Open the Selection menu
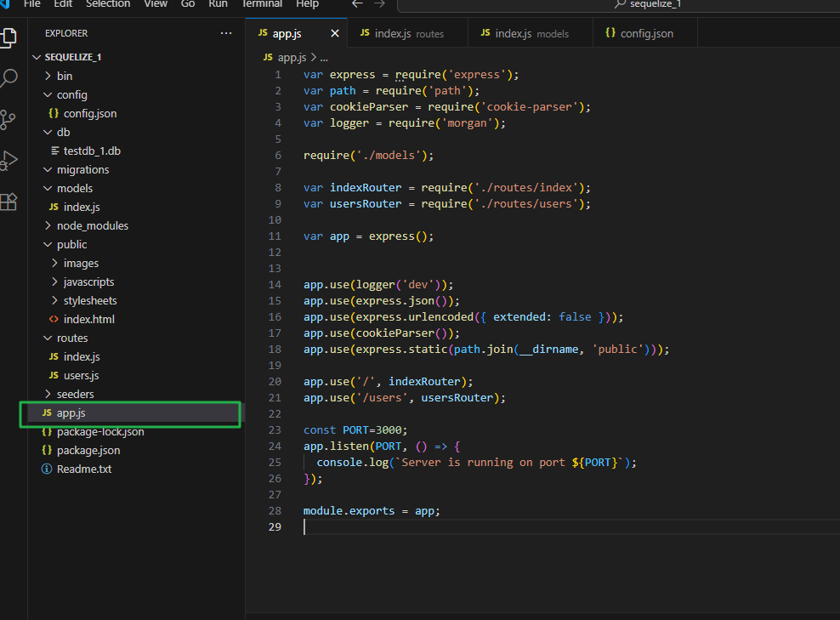Screen dimensions: 840x620 (x=108, y=4)
